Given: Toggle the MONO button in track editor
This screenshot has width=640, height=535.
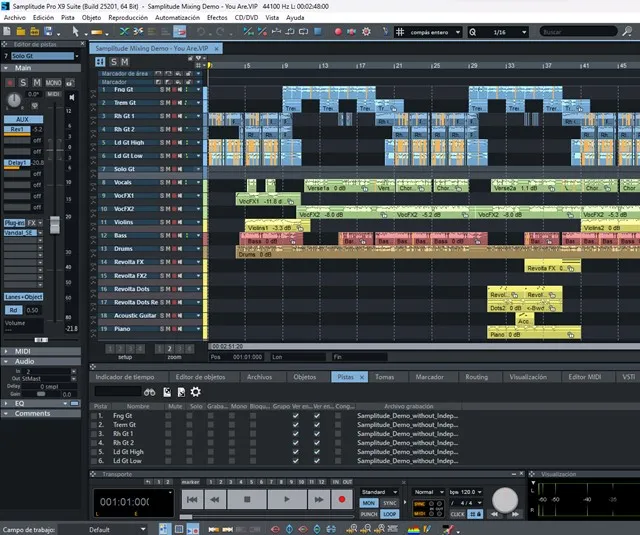Looking at the screenshot, I should 53,82.
